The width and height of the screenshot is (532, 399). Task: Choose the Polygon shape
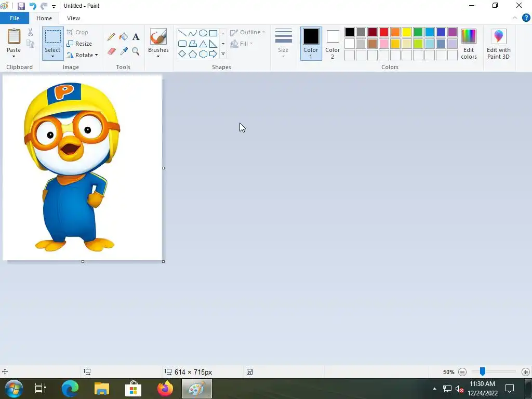pos(193,44)
